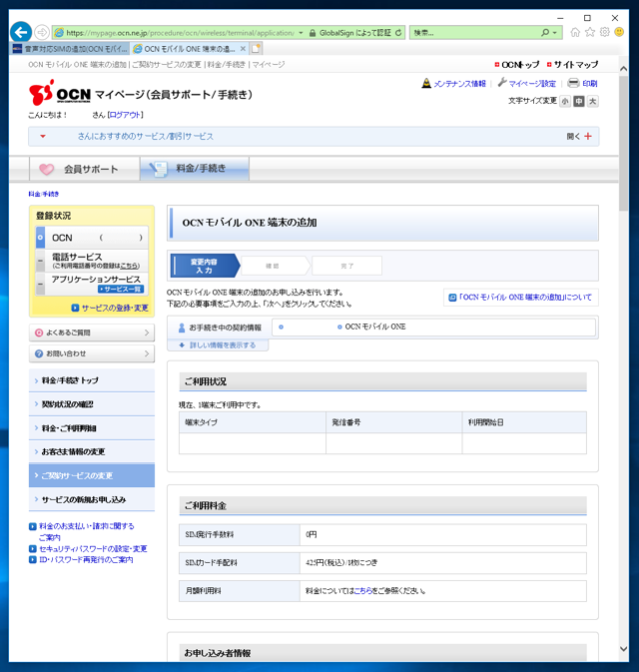Open 「OCN モバイル ONE 端末の追加」について link
The image size is (639, 672).
(x=524, y=297)
